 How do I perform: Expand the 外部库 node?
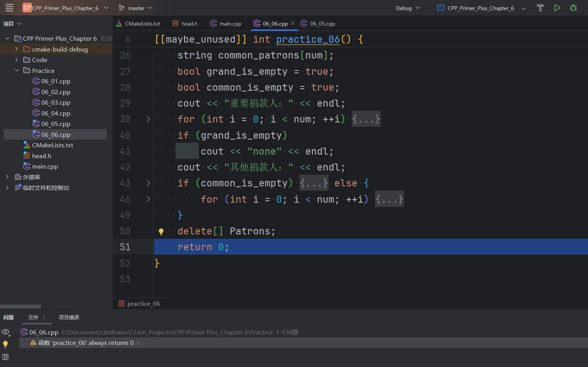click(x=7, y=177)
